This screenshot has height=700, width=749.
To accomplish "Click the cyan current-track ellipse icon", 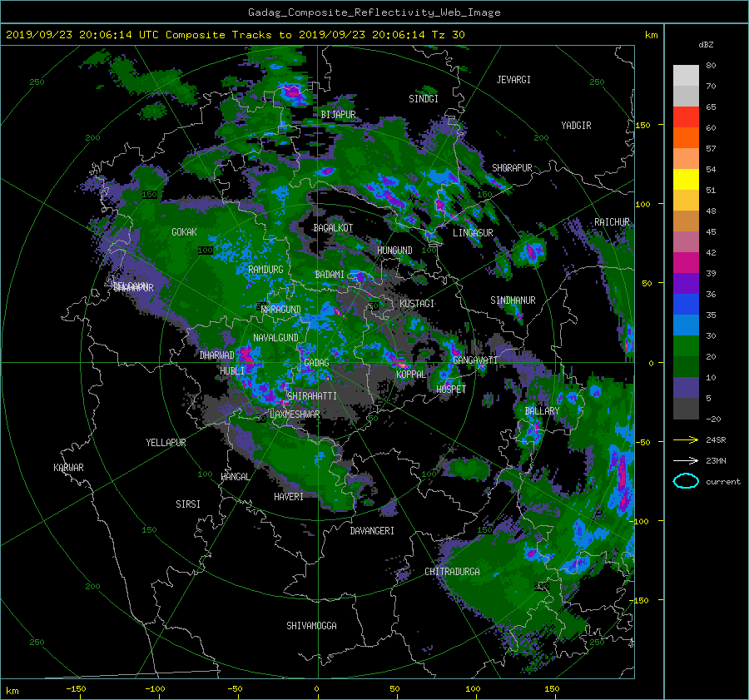I will [x=686, y=481].
